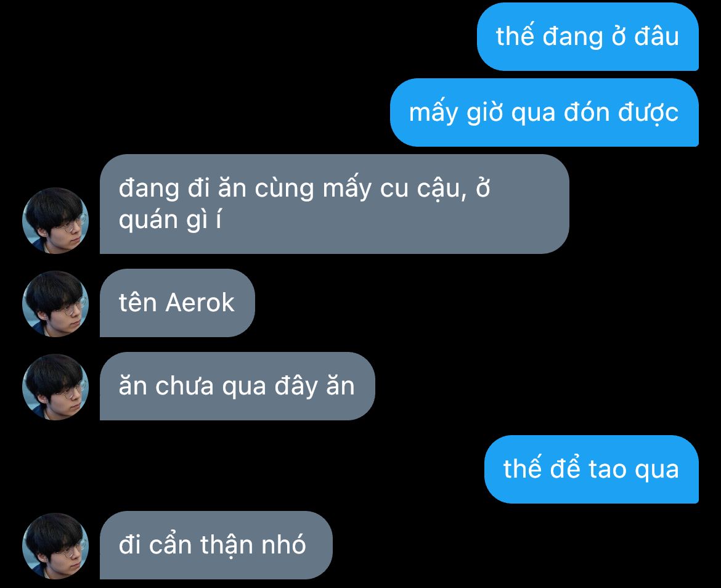This screenshot has width=721, height=588.
Task: Tap the received message "ăn chưa qua đây ăn"
Action: tap(237, 386)
